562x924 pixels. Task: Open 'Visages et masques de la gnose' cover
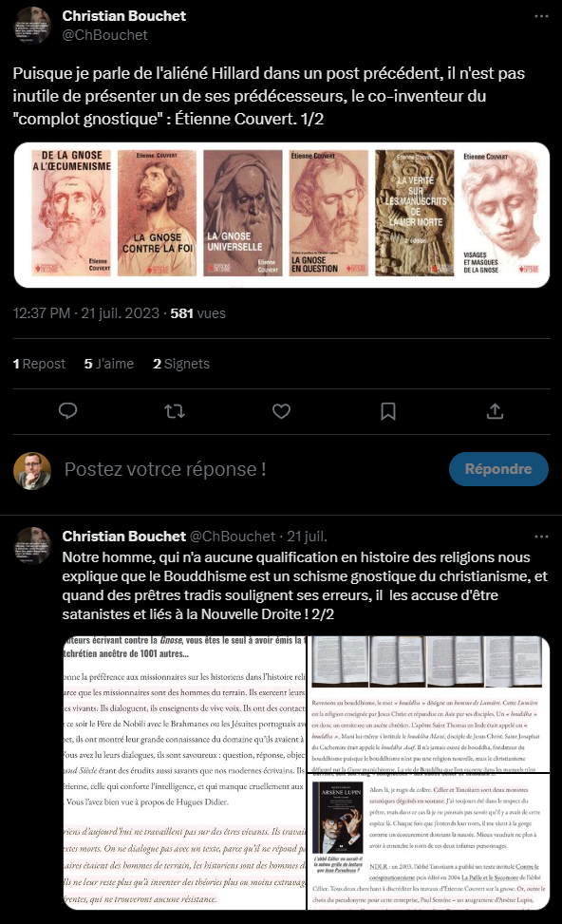click(500, 214)
